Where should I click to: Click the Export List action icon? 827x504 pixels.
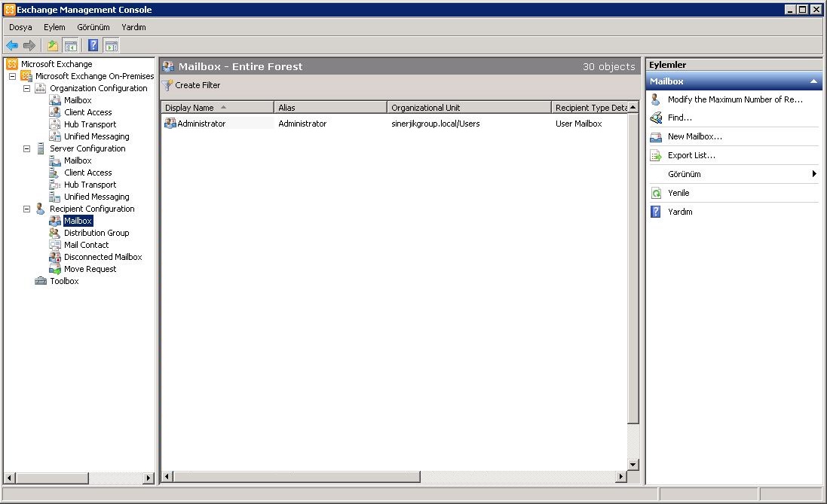[x=656, y=155]
